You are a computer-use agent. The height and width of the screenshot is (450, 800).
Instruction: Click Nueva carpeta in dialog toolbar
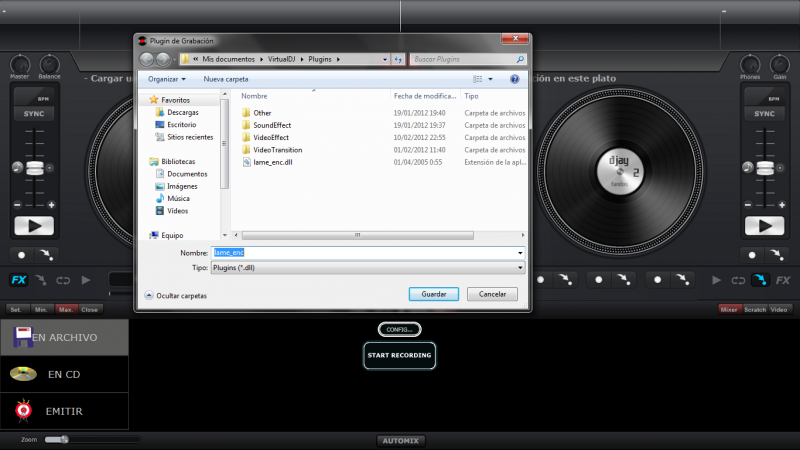tap(226, 79)
